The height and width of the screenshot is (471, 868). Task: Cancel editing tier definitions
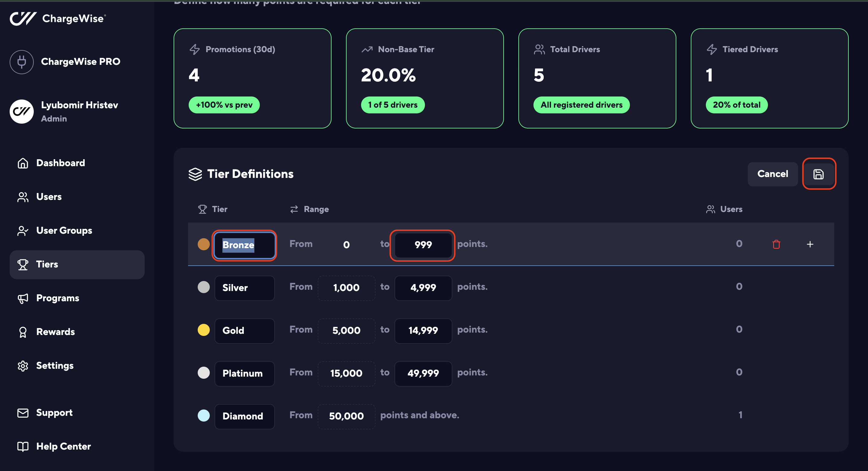pos(772,174)
